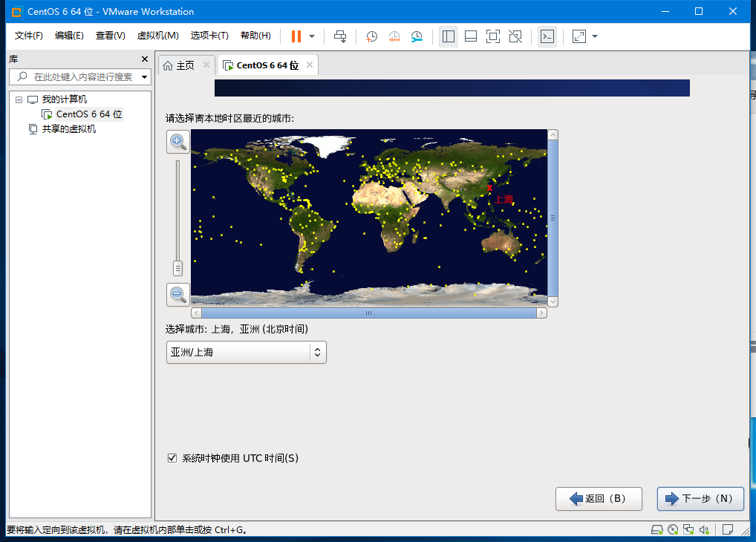756x542 pixels.
Task: Revert the VM to its snapshot
Action: (394, 36)
